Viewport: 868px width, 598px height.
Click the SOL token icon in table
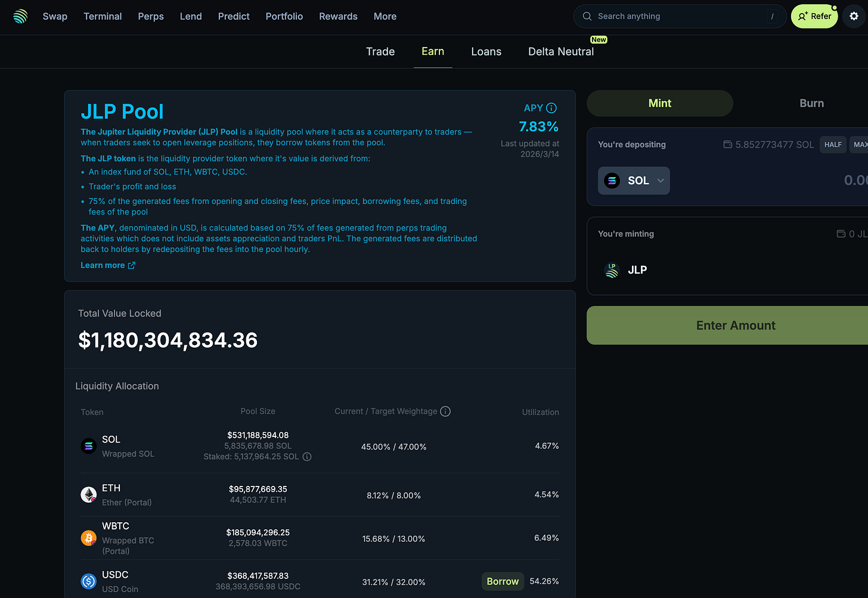tap(89, 446)
